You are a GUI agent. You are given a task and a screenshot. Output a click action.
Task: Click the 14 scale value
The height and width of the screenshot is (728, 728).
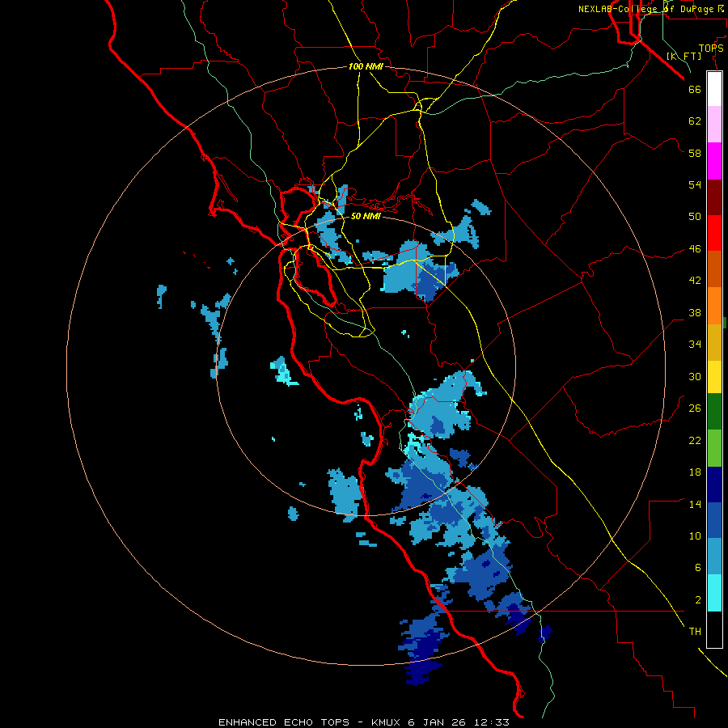pos(695,504)
